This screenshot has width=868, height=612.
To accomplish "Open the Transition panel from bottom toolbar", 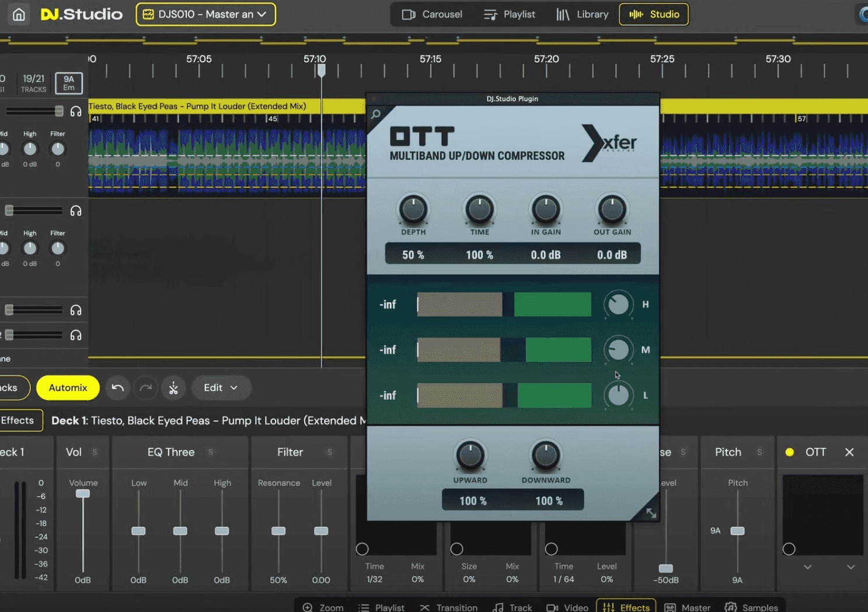I will (448, 607).
